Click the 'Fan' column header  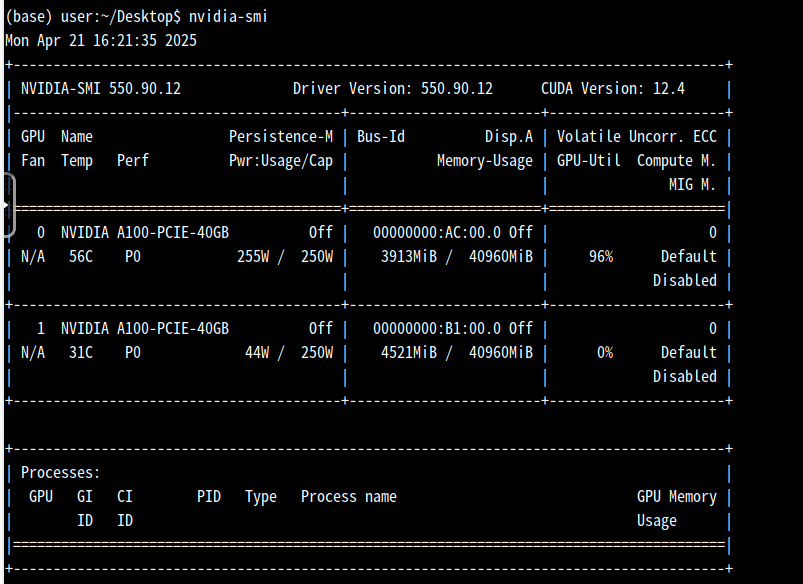point(33,161)
